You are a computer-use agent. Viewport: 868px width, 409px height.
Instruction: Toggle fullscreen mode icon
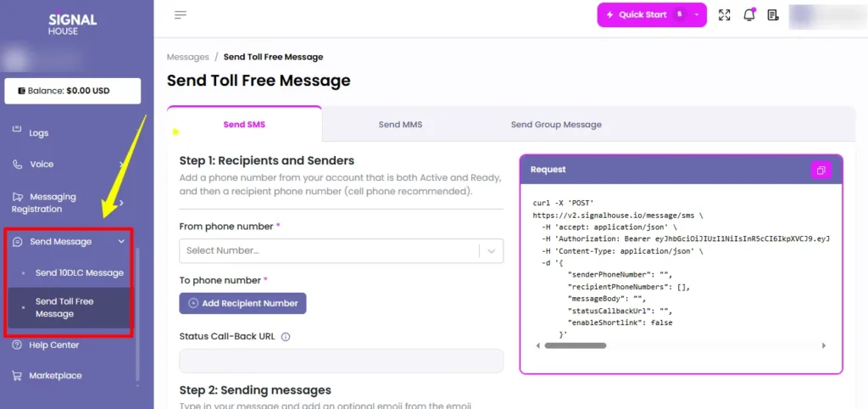[x=724, y=15]
